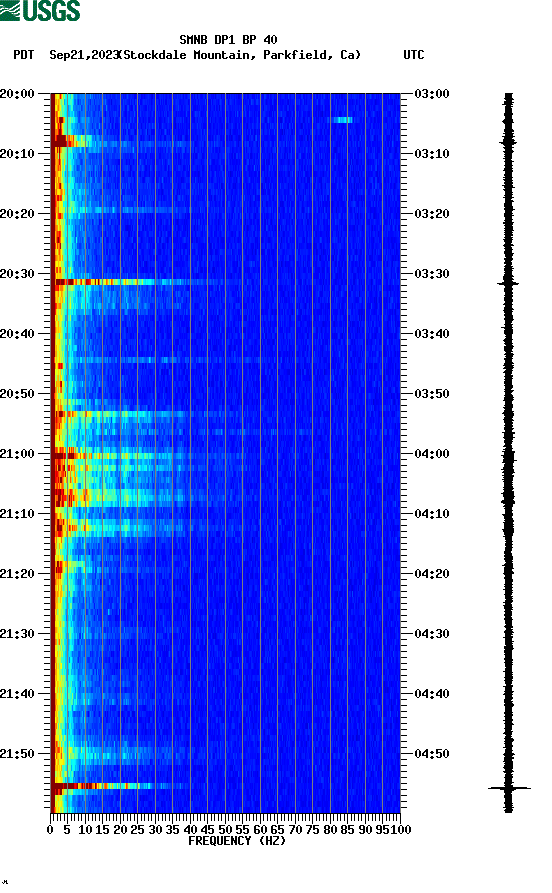Click the 'UTC' timezone label

(414, 55)
